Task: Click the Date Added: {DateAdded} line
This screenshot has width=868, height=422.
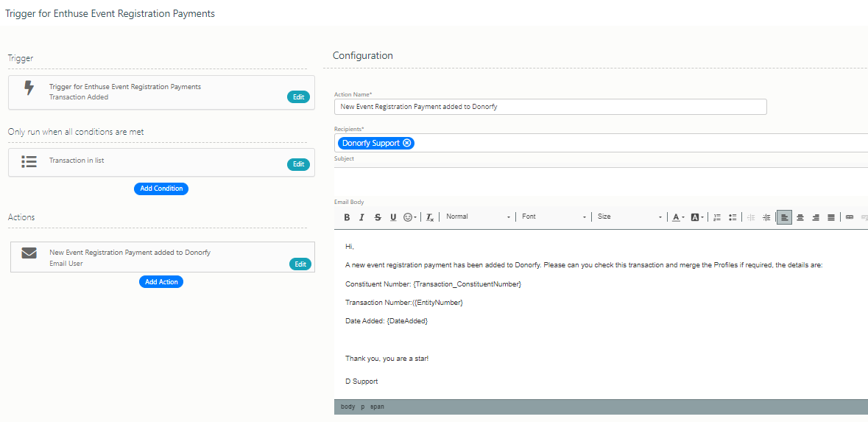Action: tap(387, 320)
